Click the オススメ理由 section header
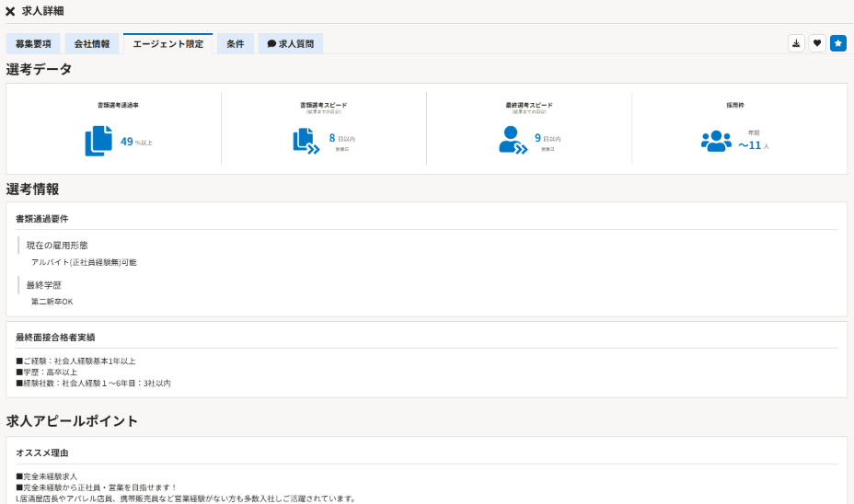The image size is (854, 504). [x=42, y=453]
